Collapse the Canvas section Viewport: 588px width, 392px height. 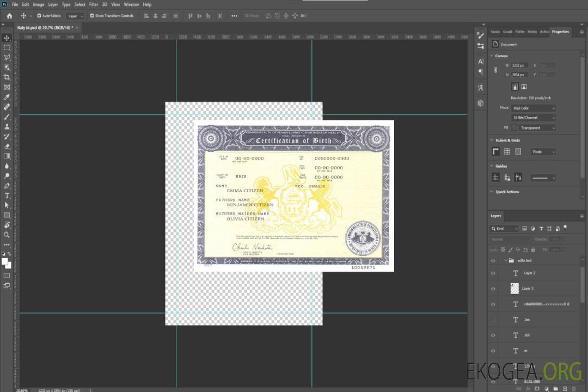point(492,56)
